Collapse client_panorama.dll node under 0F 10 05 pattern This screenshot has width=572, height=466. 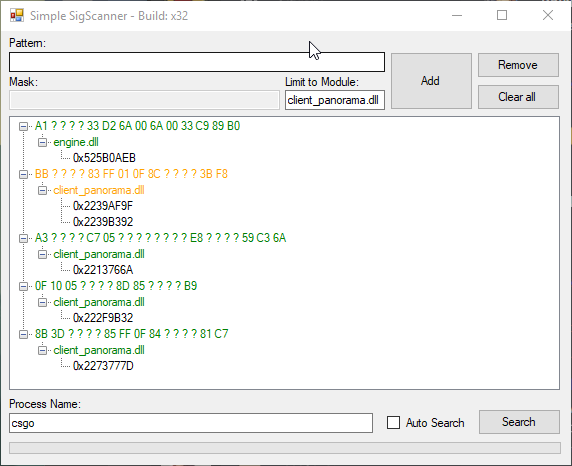click(42, 303)
